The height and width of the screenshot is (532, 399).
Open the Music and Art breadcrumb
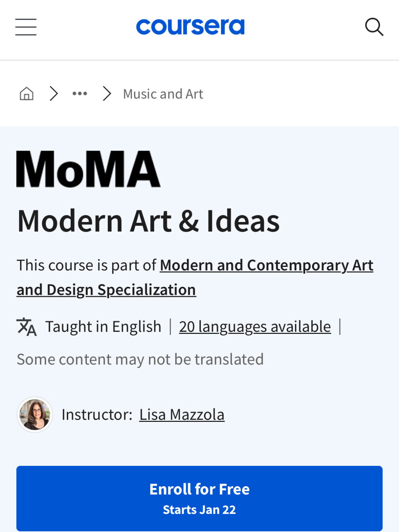click(163, 94)
